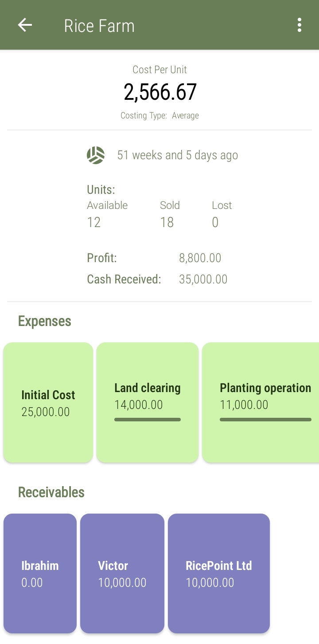Tap the Rice Farm title

pyautogui.click(x=99, y=26)
